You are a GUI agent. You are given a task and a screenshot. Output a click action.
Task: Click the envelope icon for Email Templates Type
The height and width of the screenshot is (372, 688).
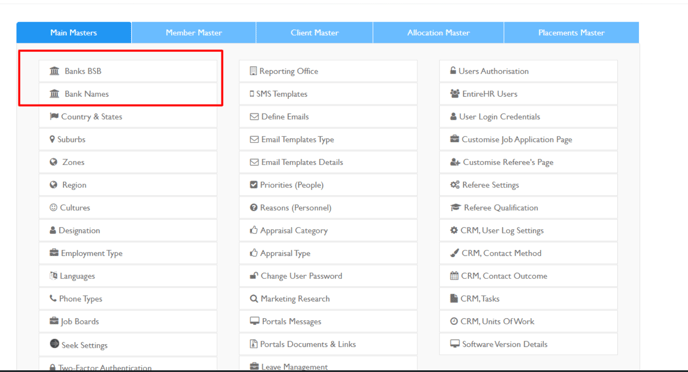tap(254, 139)
